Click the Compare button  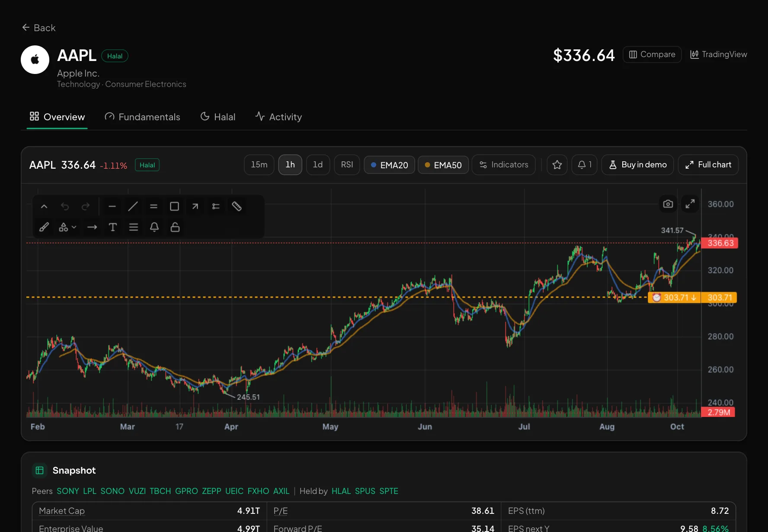(x=652, y=54)
